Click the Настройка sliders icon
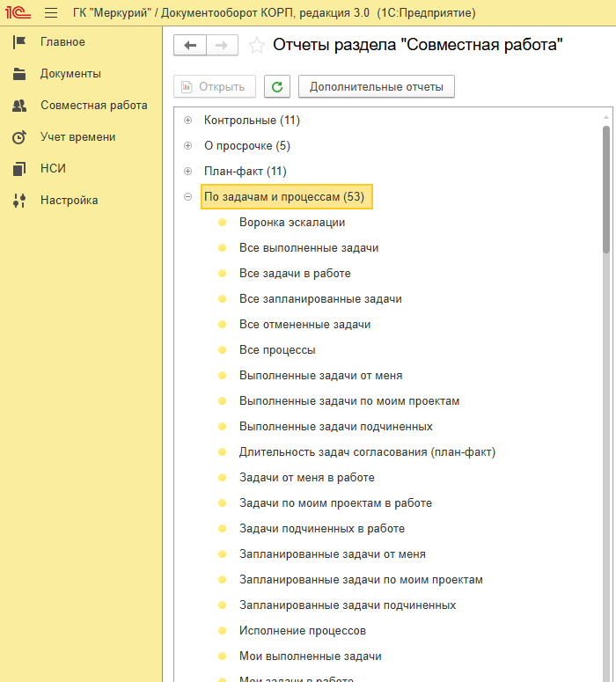 19,201
